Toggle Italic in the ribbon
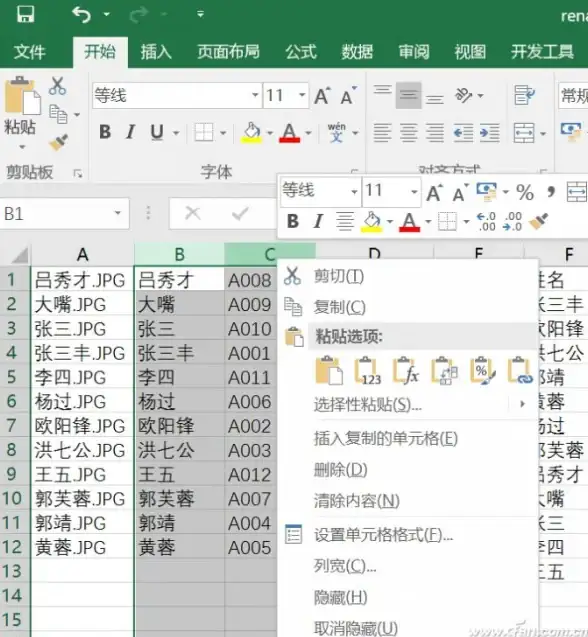This screenshot has height=637, width=588. click(x=130, y=132)
